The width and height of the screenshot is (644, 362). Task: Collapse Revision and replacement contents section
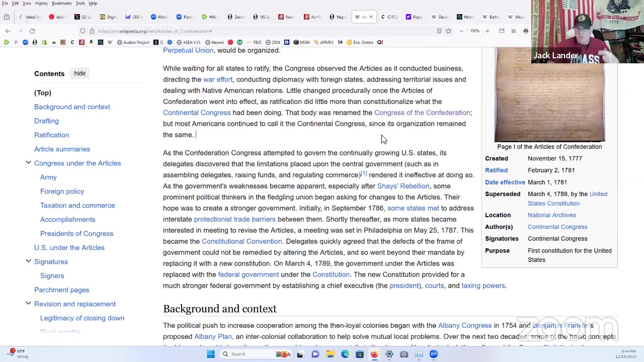coord(29,304)
